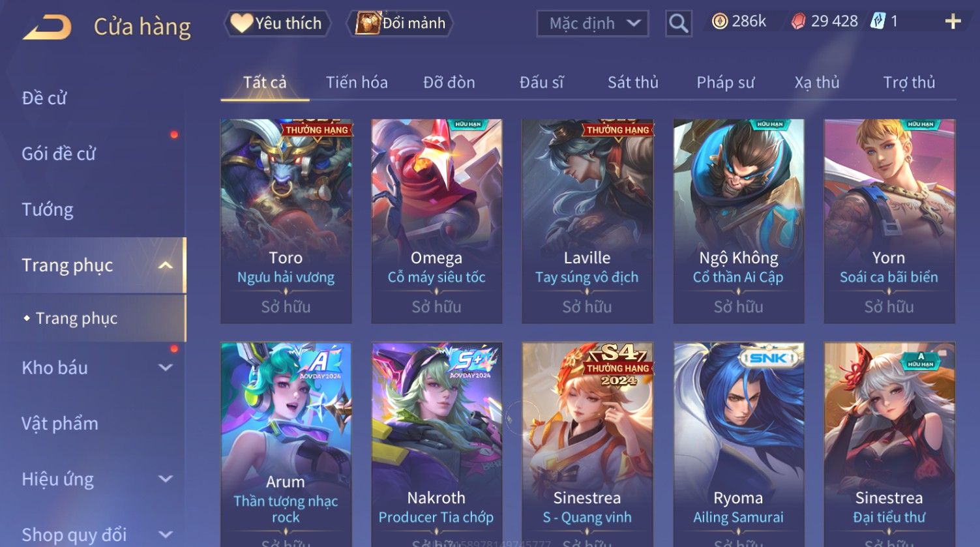Tap the plus icon to add currency
980x547 pixels.
coord(953,22)
